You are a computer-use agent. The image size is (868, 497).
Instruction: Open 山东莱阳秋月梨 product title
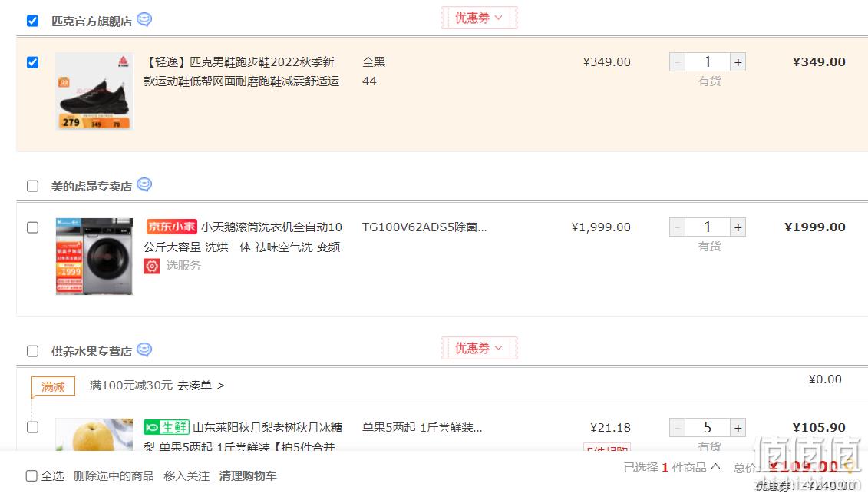tap(243, 436)
